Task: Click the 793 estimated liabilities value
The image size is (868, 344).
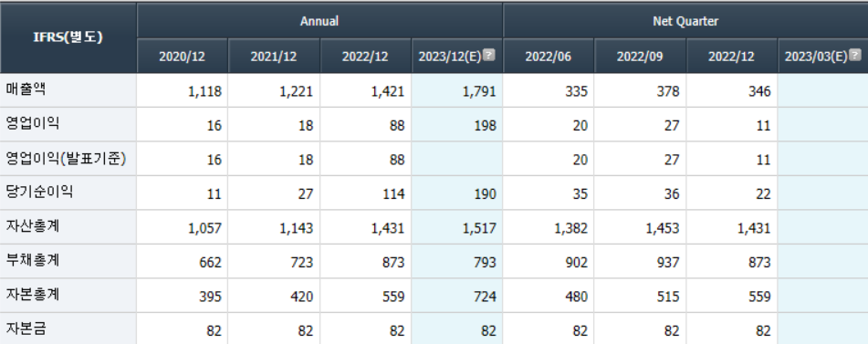Action: pyautogui.click(x=486, y=264)
